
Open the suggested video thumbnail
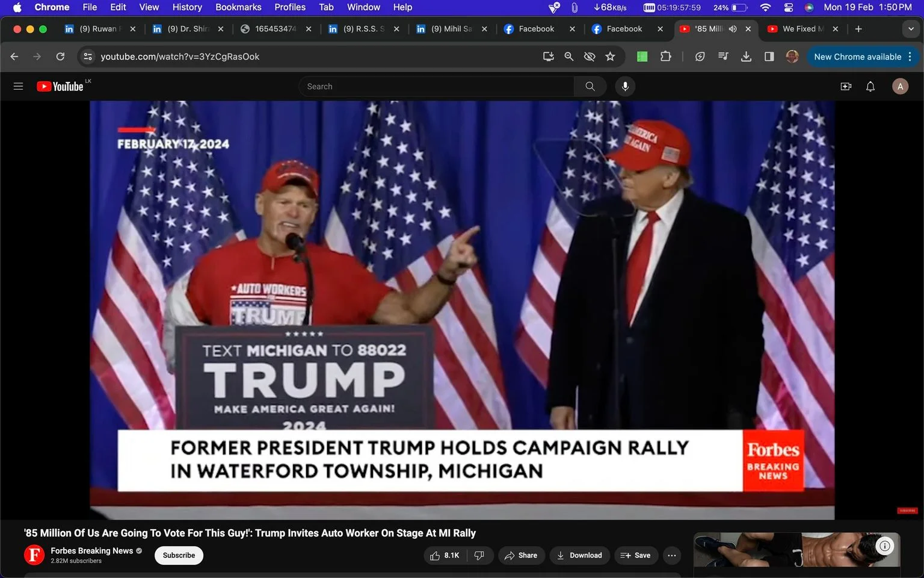click(796, 549)
